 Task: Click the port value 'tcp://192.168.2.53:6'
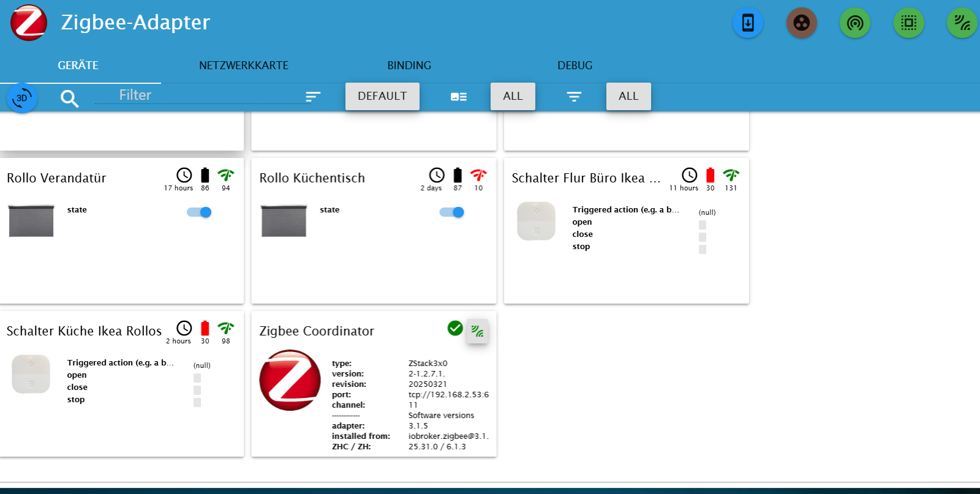point(449,395)
